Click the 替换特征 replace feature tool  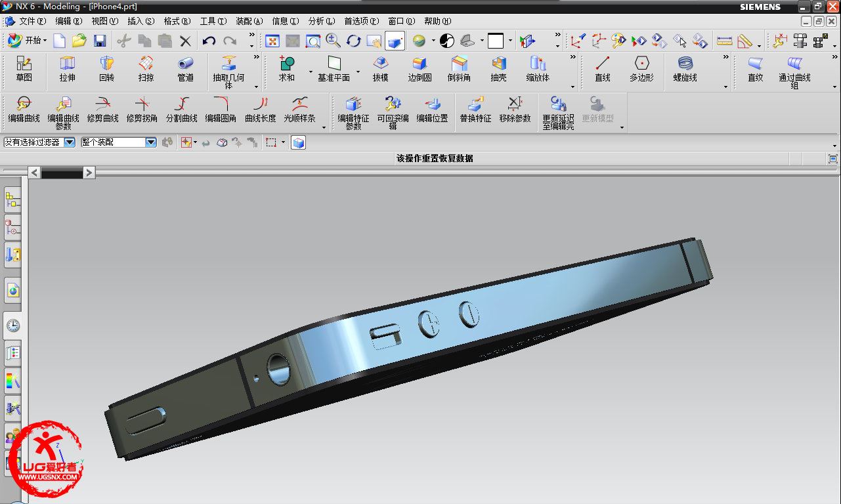tap(476, 110)
